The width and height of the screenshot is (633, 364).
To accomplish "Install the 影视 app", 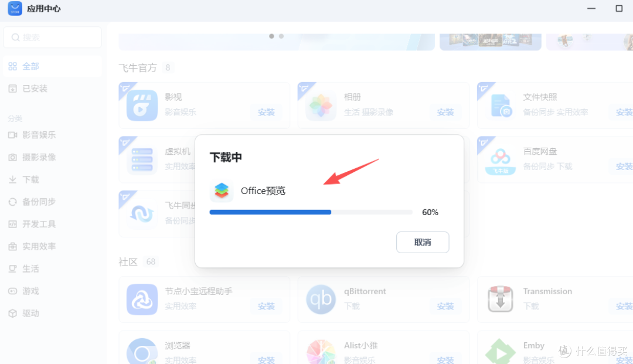I will [267, 112].
